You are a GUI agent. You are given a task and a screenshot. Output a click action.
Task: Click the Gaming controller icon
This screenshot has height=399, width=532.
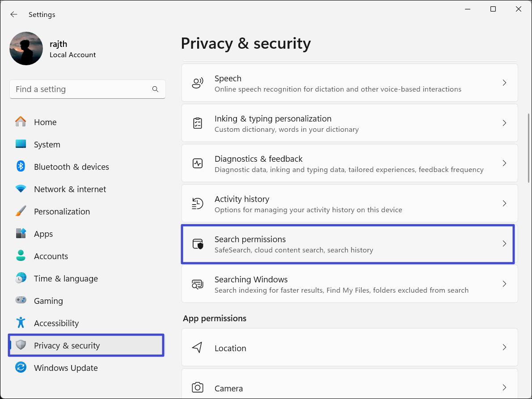coord(21,301)
